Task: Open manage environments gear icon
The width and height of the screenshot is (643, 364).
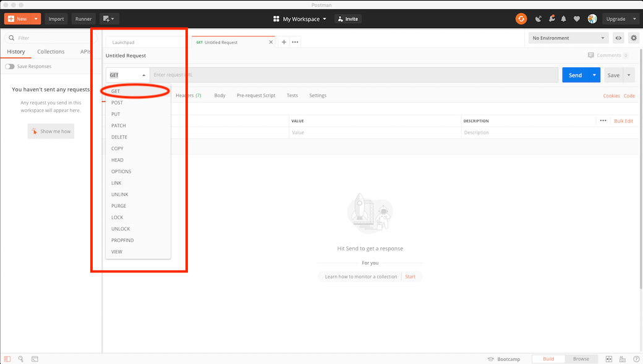Action: [634, 38]
